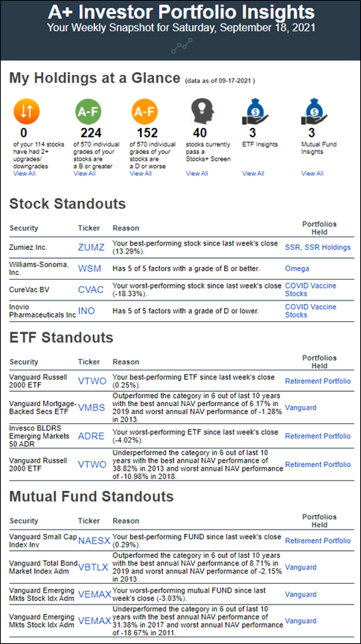The height and width of the screenshot is (644, 361).
Task: Open the Omega portfolio link
Action: pos(297,268)
